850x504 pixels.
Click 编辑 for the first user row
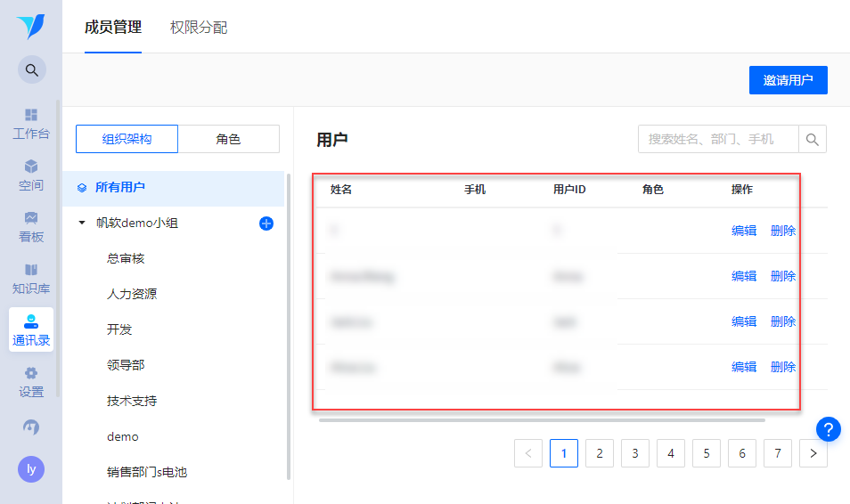[744, 231]
